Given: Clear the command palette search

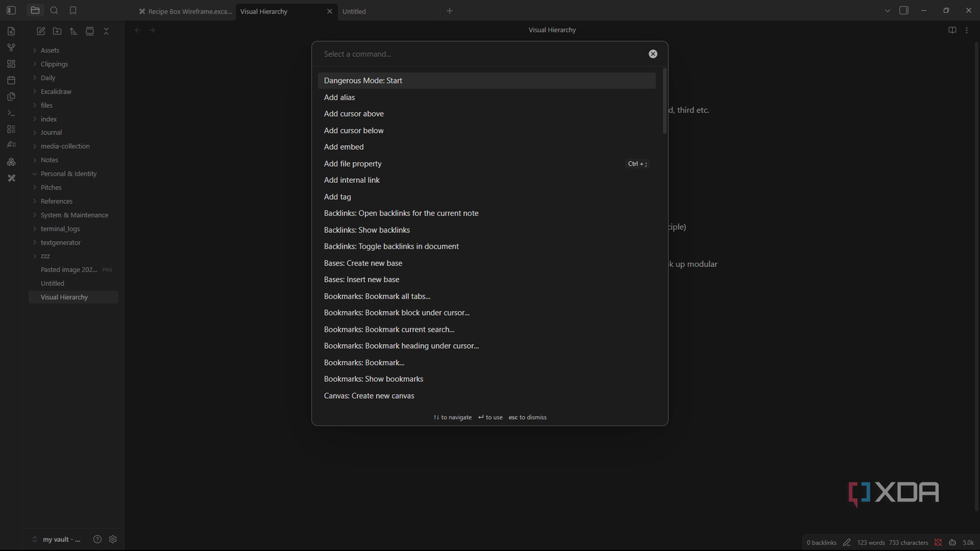Looking at the screenshot, I should click(x=653, y=54).
